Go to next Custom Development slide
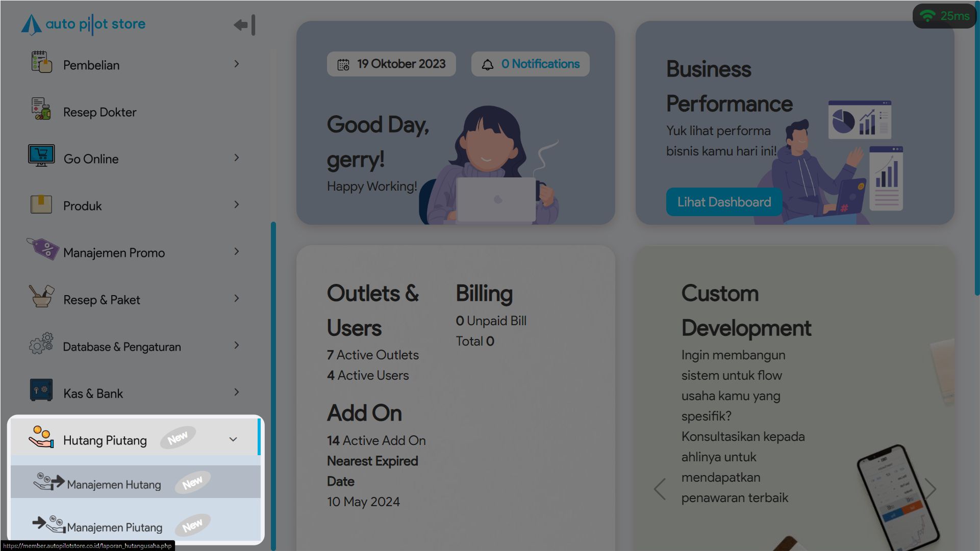The image size is (980, 551). coord(931,488)
